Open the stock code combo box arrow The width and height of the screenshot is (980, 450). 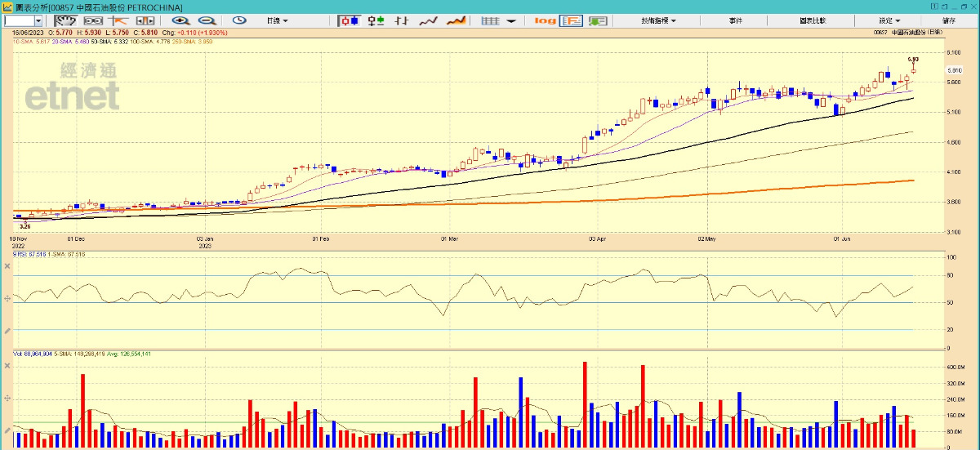click(38, 20)
